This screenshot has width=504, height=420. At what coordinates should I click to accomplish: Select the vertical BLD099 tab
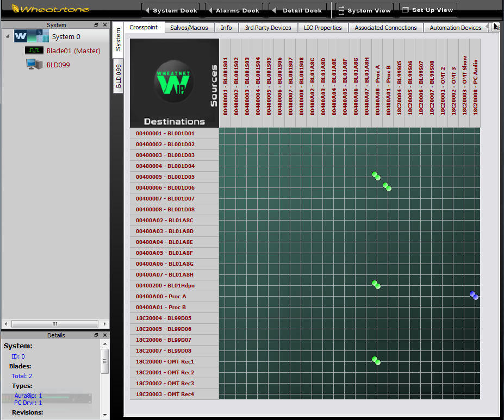tap(119, 76)
